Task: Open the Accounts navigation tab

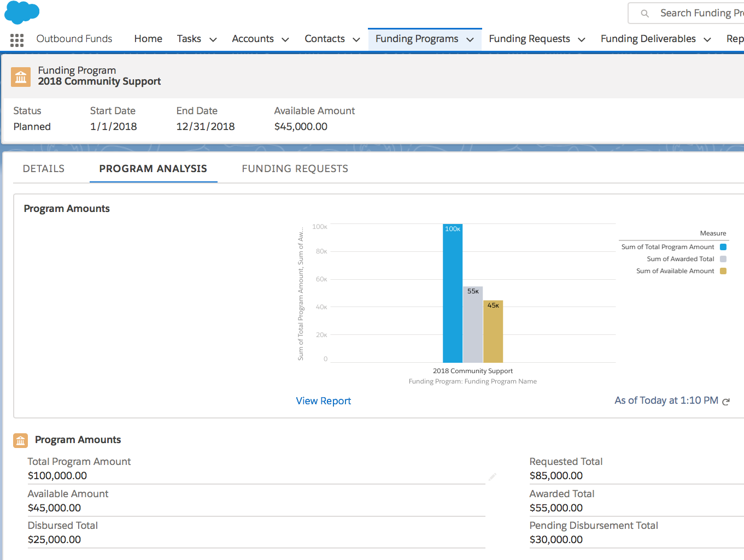Action: tap(253, 39)
